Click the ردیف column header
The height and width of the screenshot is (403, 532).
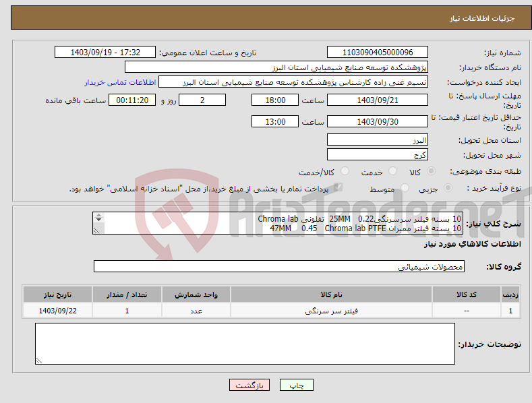click(510, 294)
